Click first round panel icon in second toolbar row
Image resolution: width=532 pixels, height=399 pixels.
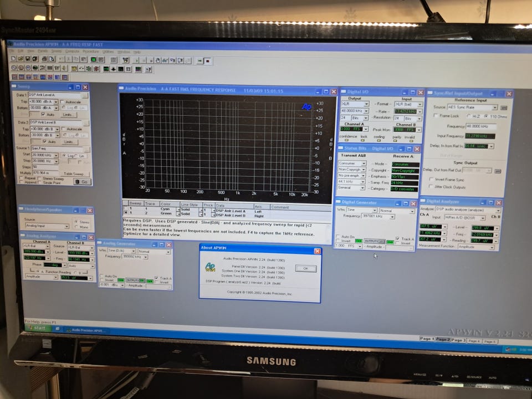coord(14,68)
